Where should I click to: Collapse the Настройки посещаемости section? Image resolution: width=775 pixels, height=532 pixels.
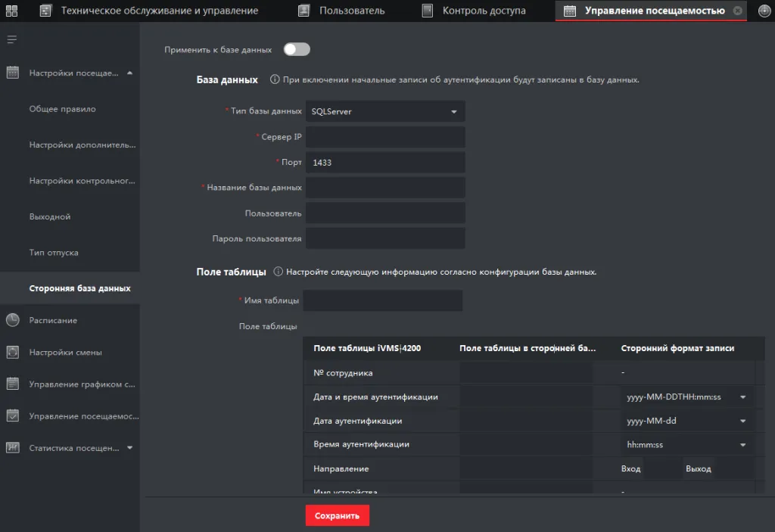click(129, 73)
